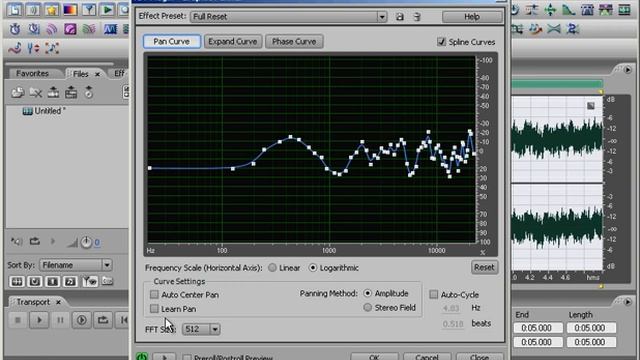This screenshot has width=640, height=360.
Task: Click the stopwatch icon with blue square
Action: pyautogui.click(x=33, y=29)
